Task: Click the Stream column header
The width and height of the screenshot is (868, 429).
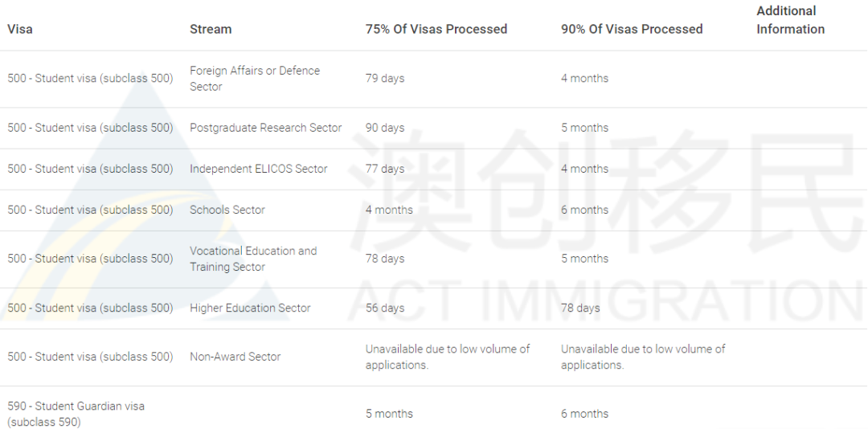Action: pos(211,29)
